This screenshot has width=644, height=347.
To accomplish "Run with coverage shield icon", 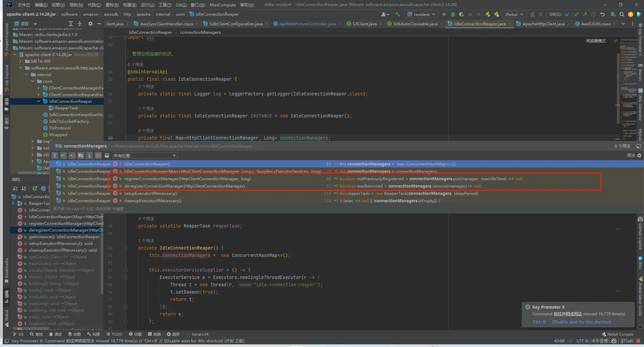I will (x=461, y=14).
